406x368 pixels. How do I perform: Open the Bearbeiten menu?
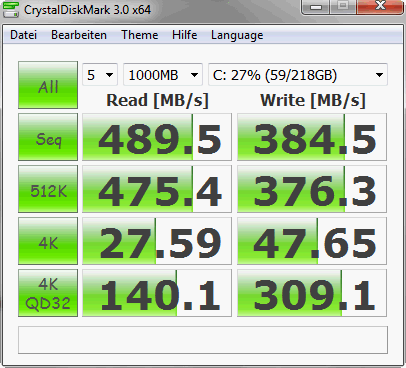click(x=79, y=35)
